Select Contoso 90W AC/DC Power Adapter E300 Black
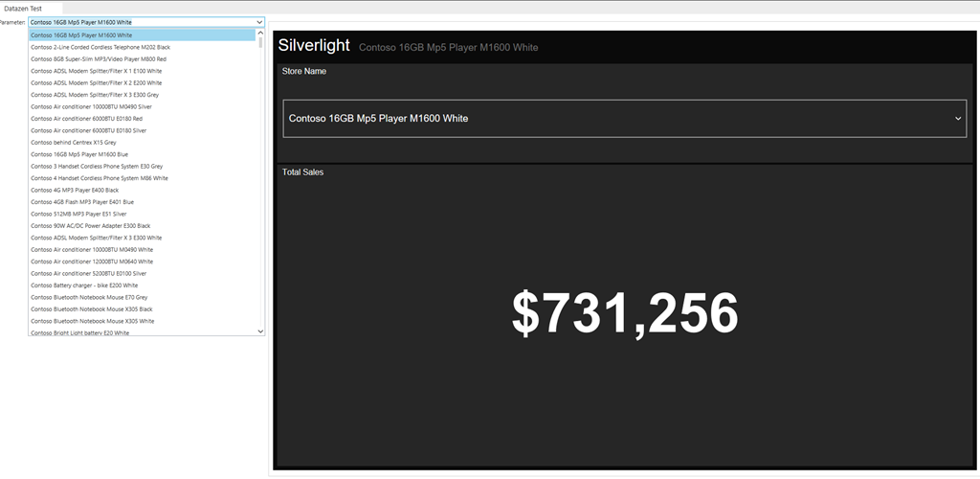 pyautogui.click(x=90, y=226)
